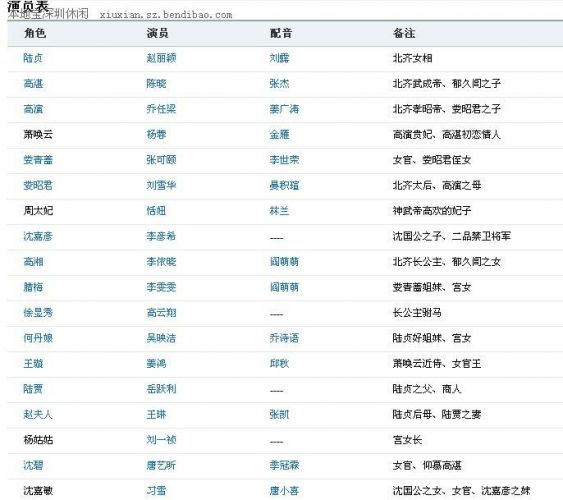
Task: Open voice actor link 张杰
Action: (x=279, y=84)
